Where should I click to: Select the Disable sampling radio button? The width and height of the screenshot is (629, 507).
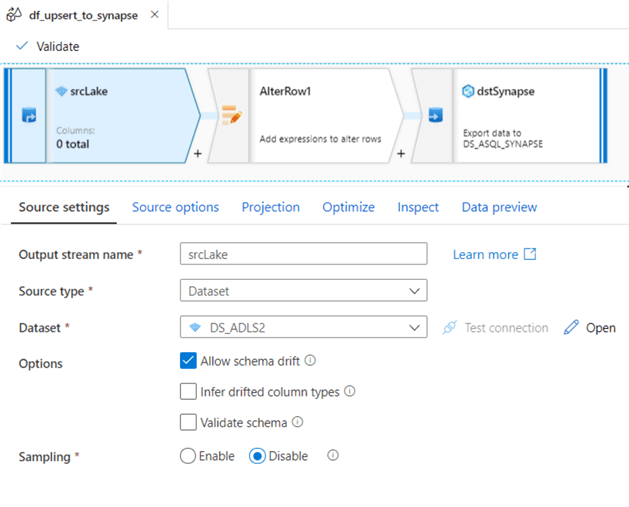click(257, 456)
